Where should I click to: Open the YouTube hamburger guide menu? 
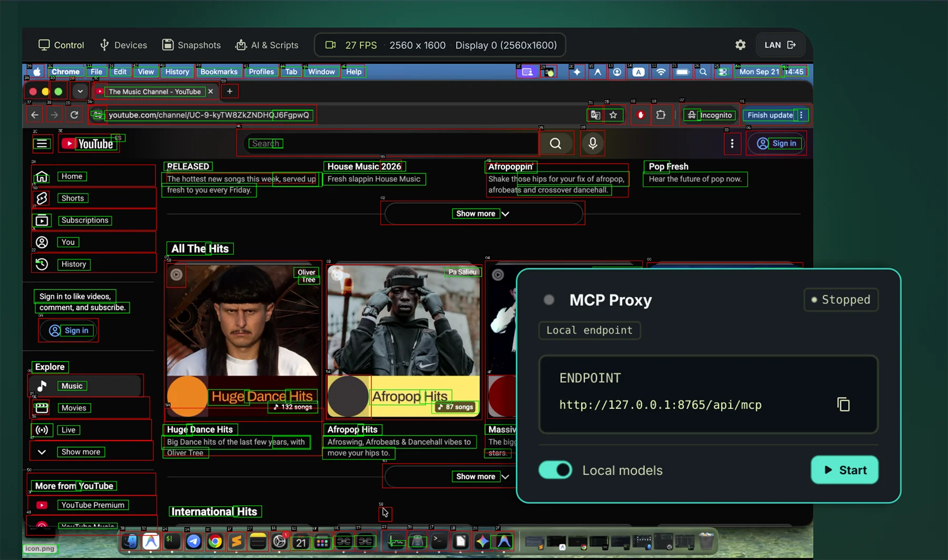click(x=42, y=144)
